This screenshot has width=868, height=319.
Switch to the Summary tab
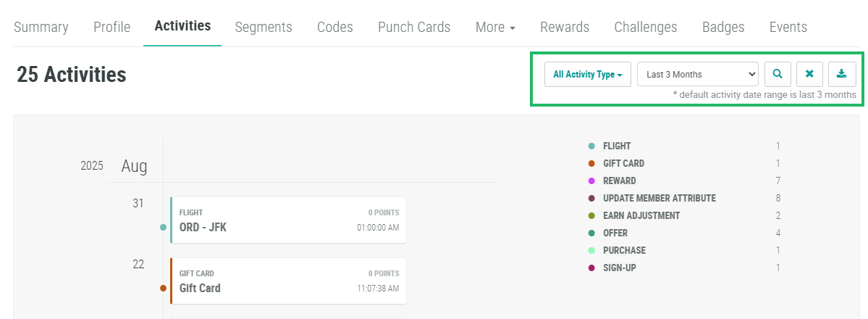coord(41,28)
